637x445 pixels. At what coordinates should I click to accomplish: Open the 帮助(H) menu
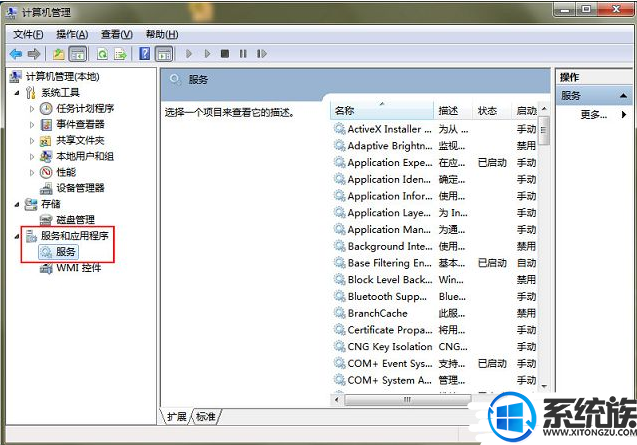coord(162,35)
